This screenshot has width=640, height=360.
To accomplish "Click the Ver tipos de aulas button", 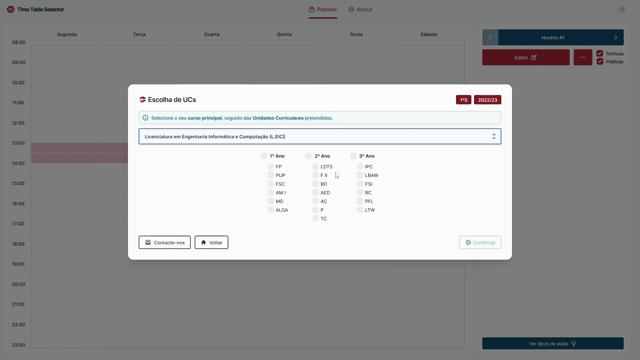I will point(553,343).
